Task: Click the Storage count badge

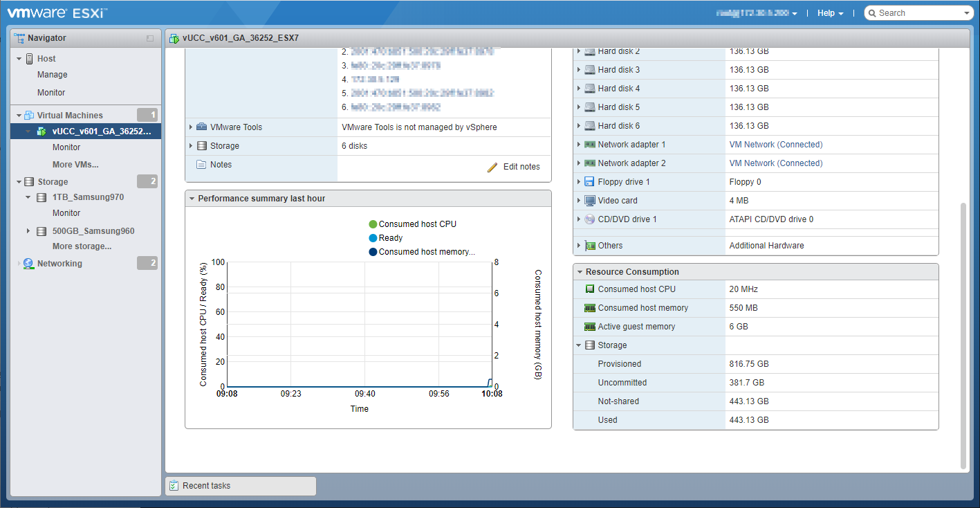Action: click(x=147, y=182)
